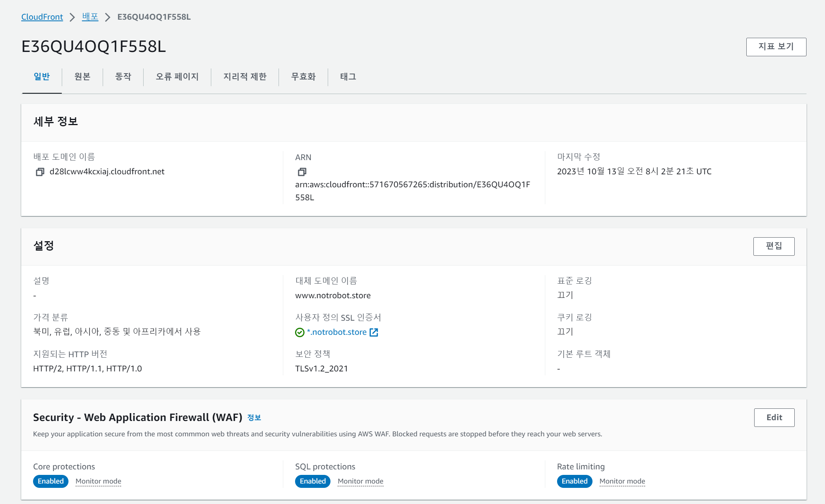Click breadcrumb chevron after CloudFront
The height and width of the screenshot is (504, 825).
coord(72,17)
